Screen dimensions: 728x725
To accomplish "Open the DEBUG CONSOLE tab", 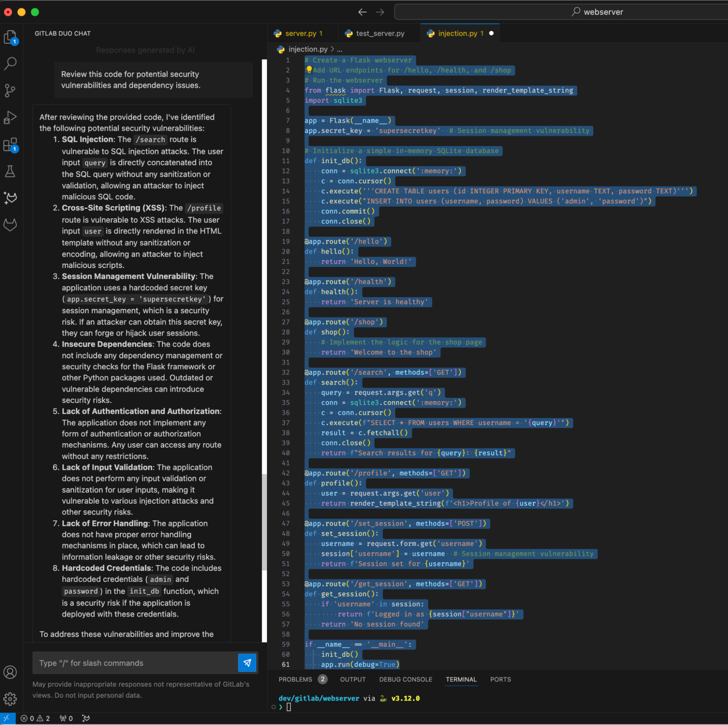I will (405, 679).
